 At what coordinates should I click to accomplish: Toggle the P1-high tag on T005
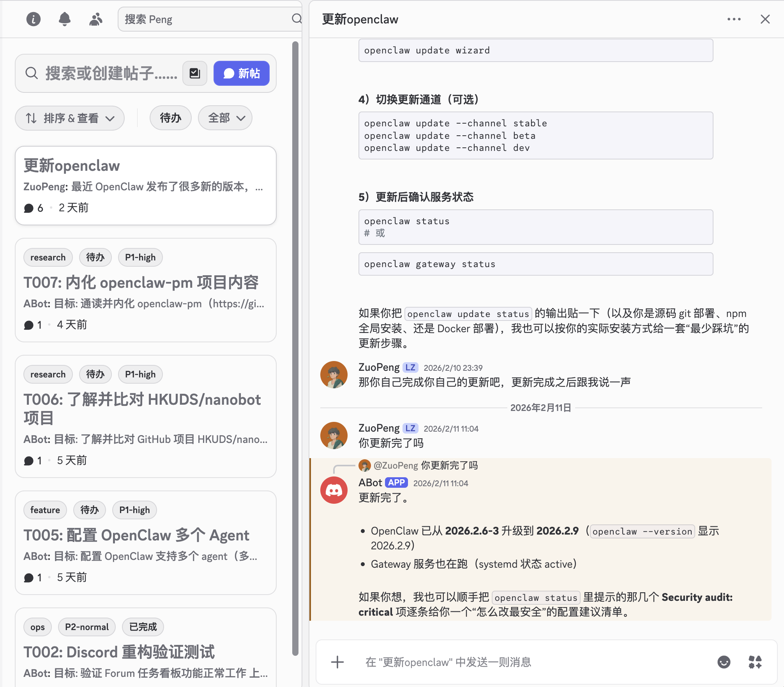[134, 510]
